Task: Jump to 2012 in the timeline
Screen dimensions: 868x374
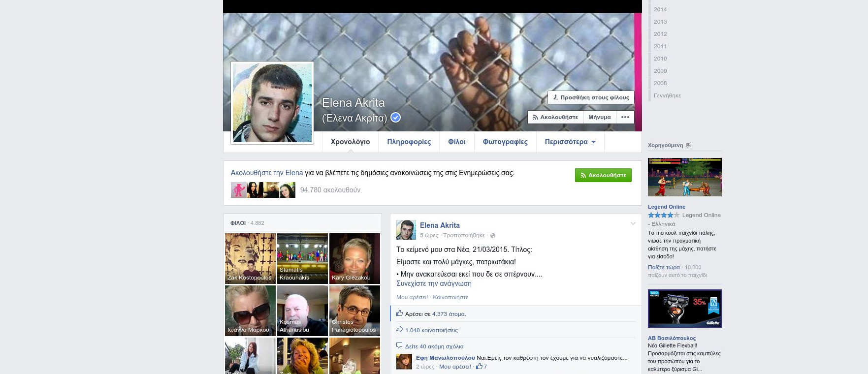Action: point(660,34)
